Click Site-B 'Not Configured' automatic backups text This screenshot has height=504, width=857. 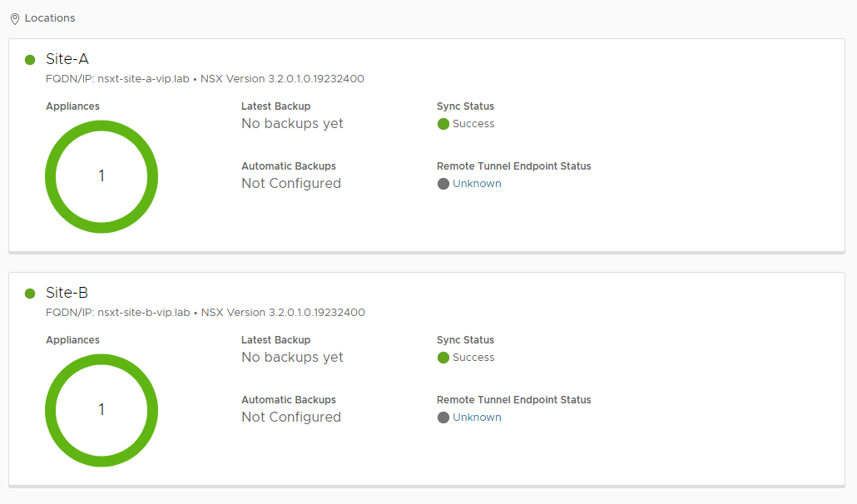click(x=291, y=418)
